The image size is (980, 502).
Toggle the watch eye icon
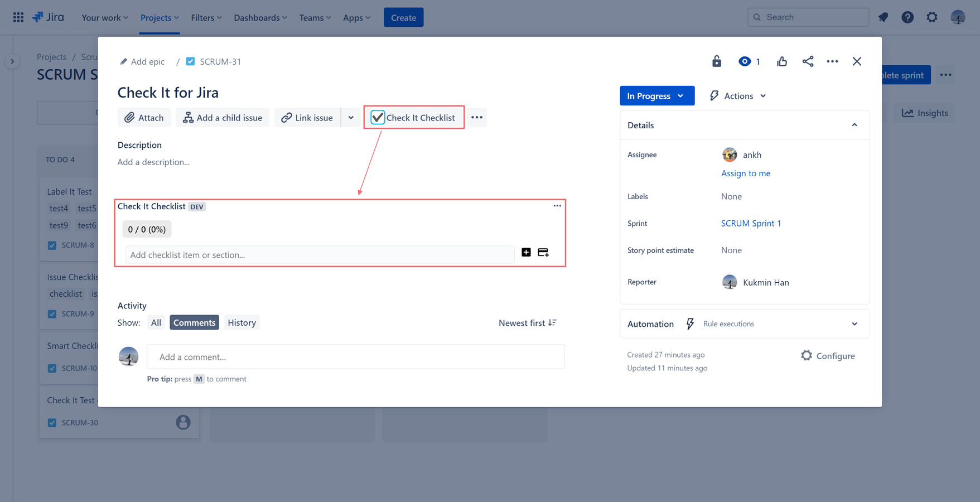point(745,61)
